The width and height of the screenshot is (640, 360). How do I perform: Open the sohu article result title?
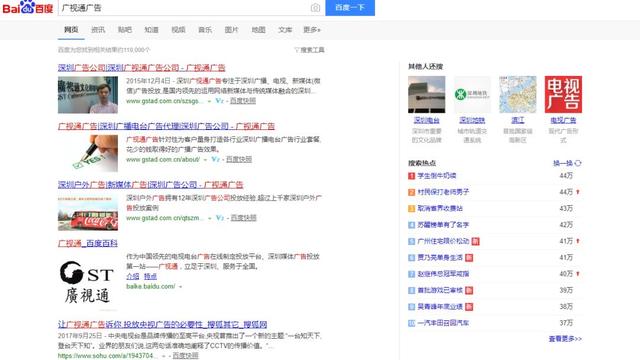[162, 324]
